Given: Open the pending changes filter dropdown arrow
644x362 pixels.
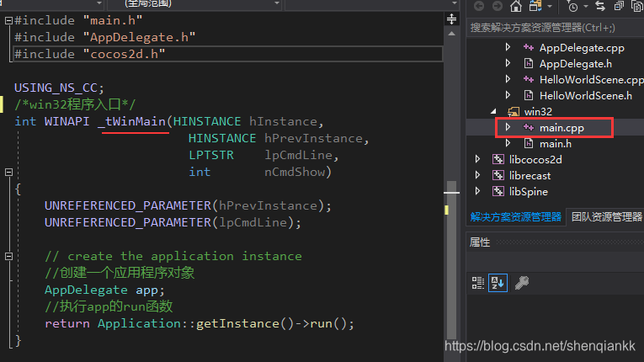Looking at the screenshot, I should (586, 6).
